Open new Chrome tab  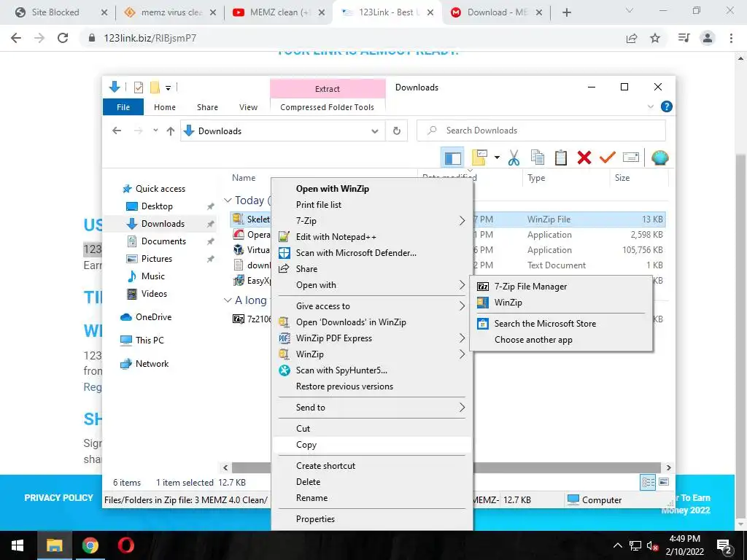point(566,12)
